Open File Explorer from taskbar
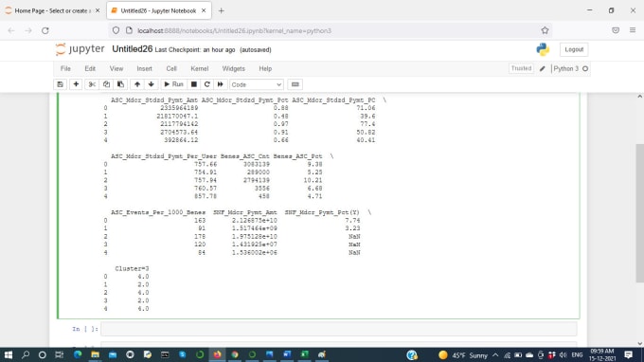Screen dimensions: 644x362 click(x=95, y=354)
